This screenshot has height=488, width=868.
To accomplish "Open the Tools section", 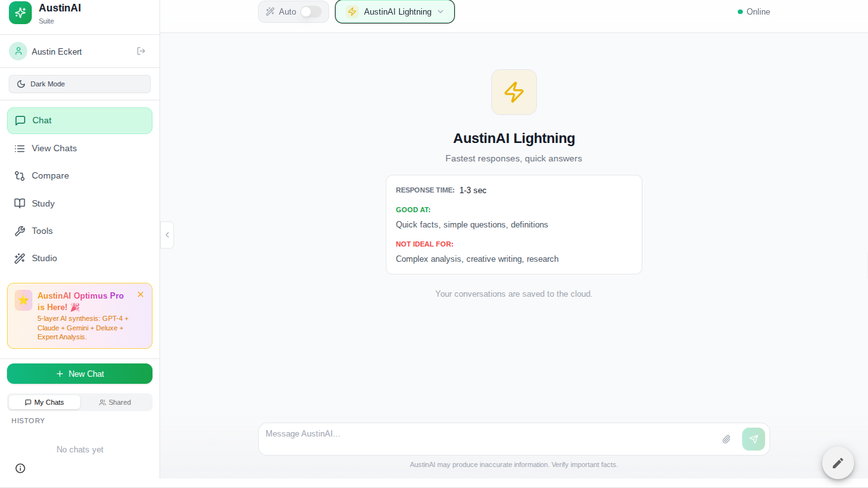I will (x=79, y=231).
